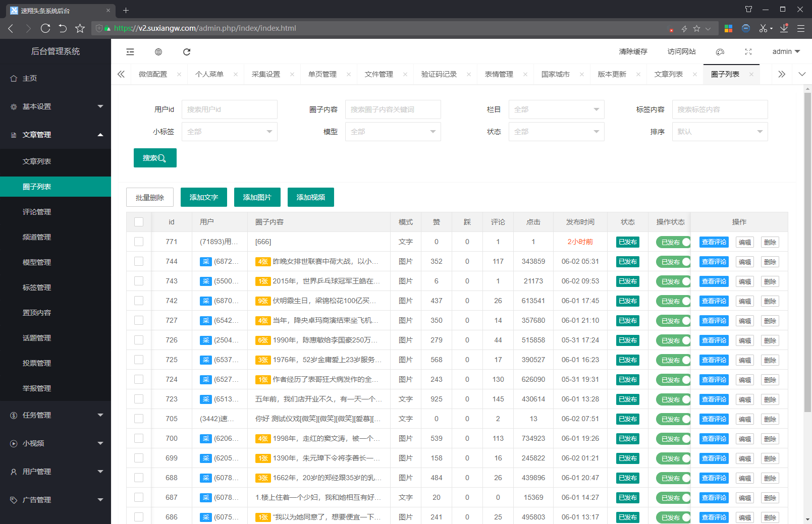Screen dimensions: 812x524
Task: Open new browser tab plus button
Action: pyautogui.click(x=126, y=10)
